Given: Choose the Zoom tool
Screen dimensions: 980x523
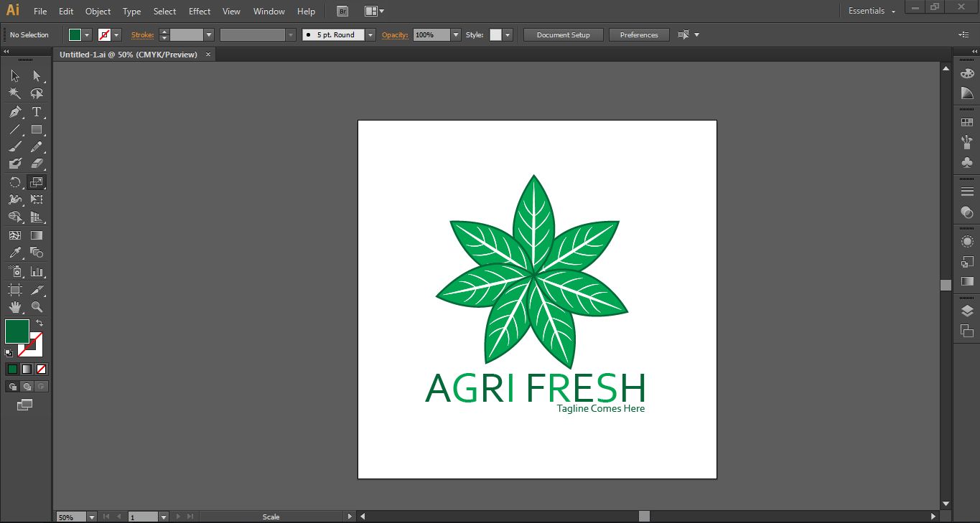Looking at the screenshot, I should coord(37,307).
